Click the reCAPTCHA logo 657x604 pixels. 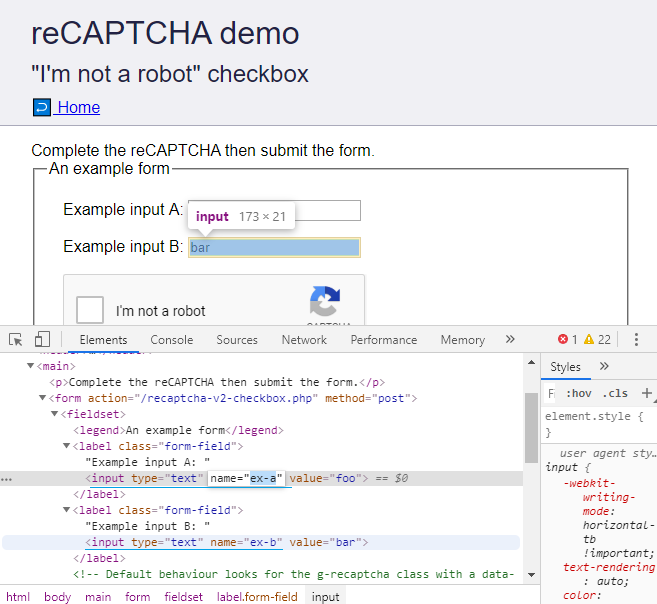[325, 303]
